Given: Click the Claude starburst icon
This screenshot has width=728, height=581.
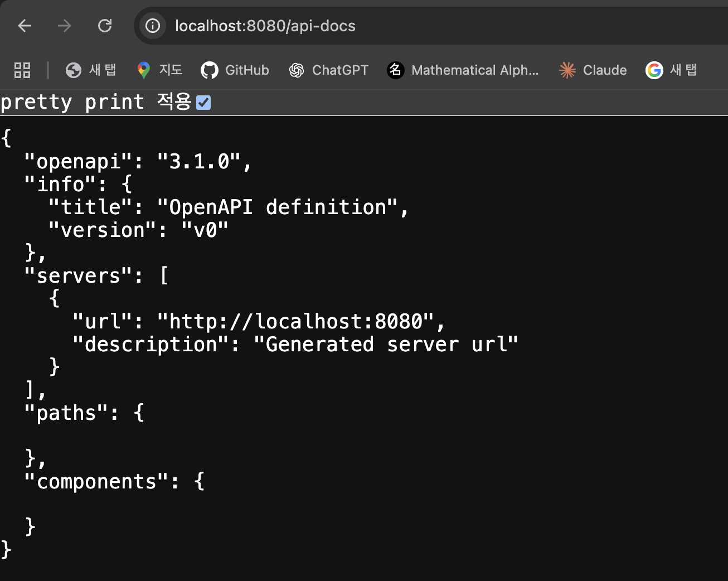Looking at the screenshot, I should pos(567,70).
